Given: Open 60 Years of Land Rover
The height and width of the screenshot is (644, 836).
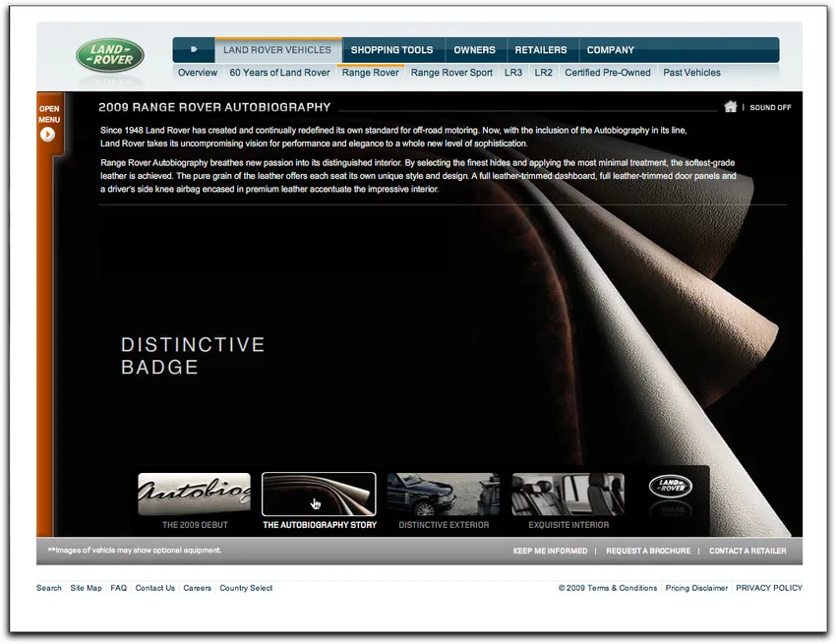Looking at the screenshot, I should tap(279, 73).
